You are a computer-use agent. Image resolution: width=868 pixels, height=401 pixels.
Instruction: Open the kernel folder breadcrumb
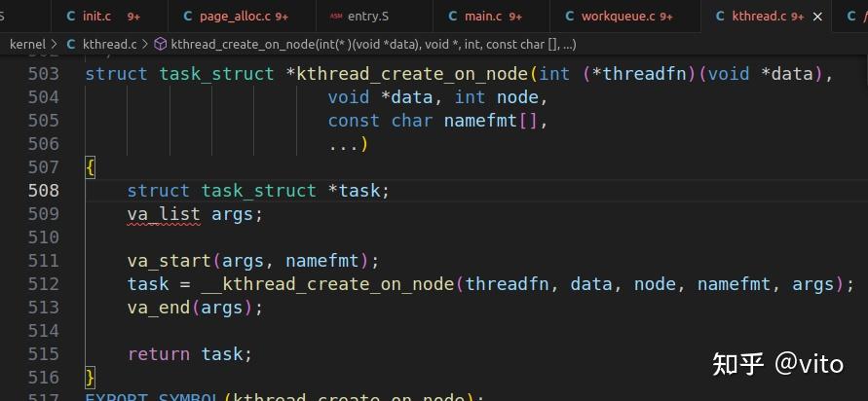click(27, 44)
